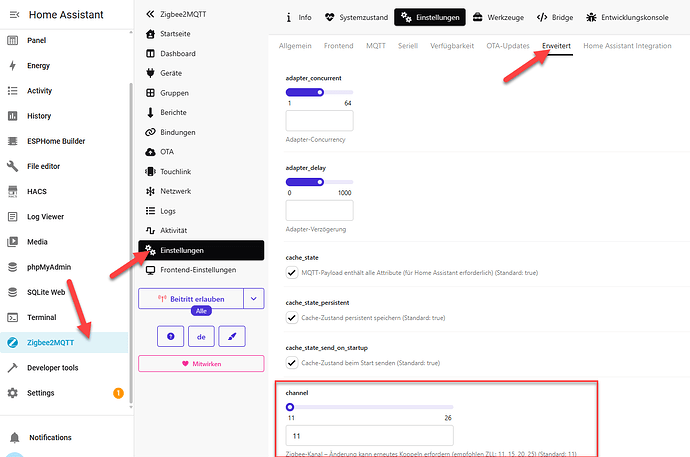The image size is (690, 457).
Task: Switch to the Frontend tab
Action: pyautogui.click(x=338, y=46)
